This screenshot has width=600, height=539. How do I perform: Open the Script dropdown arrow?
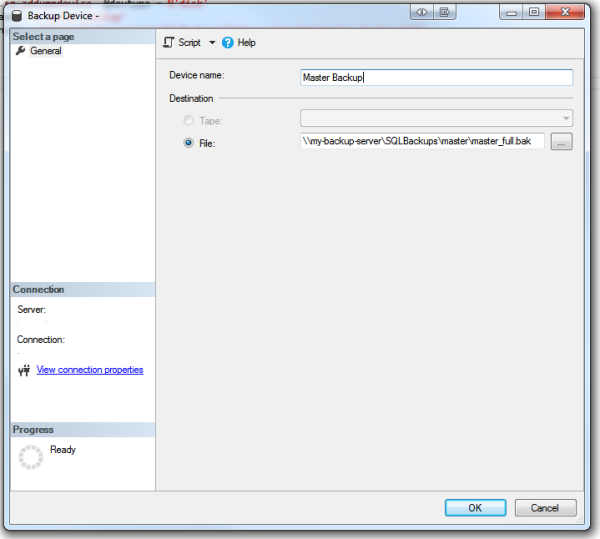click(212, 42)
